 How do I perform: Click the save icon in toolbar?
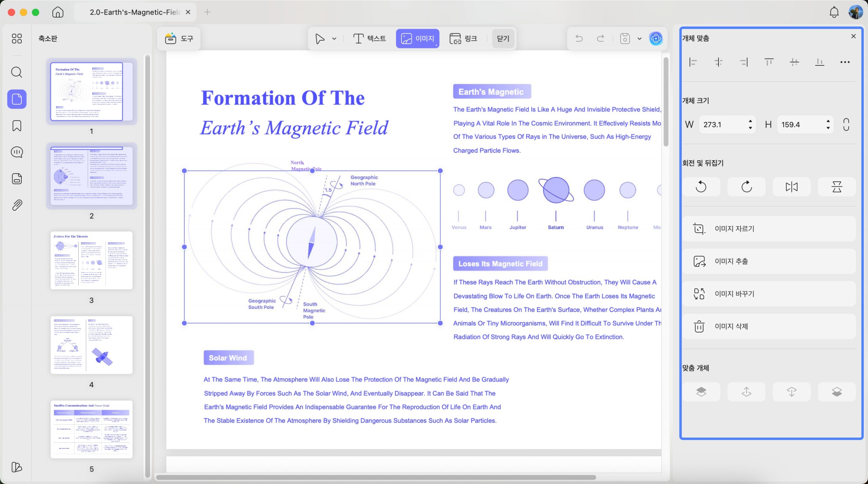tap(625, 38)
